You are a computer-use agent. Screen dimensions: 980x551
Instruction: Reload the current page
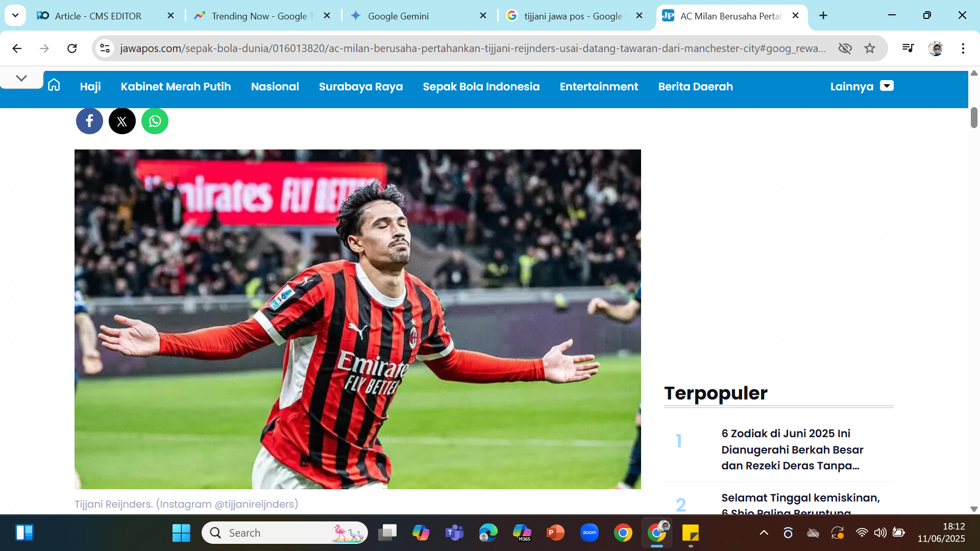[x=72, y=48]
